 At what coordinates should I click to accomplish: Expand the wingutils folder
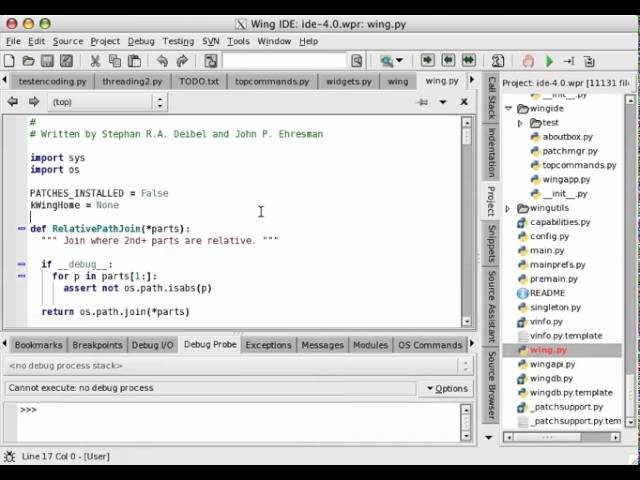[x=507, y=209]
